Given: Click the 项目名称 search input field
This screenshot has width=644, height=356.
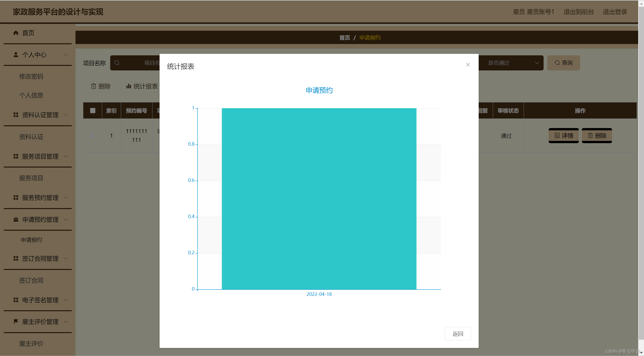Looking at the screenshot, I should (135, 63).
